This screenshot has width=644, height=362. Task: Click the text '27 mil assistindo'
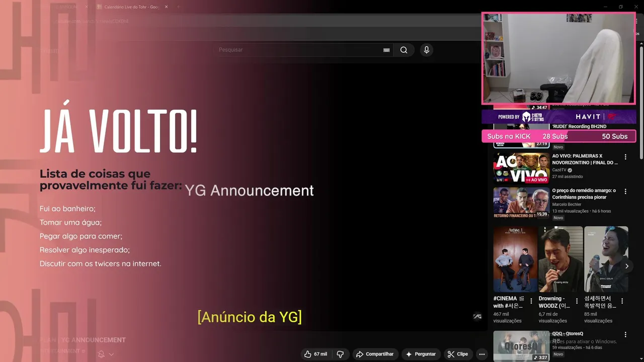pos(568,176)
